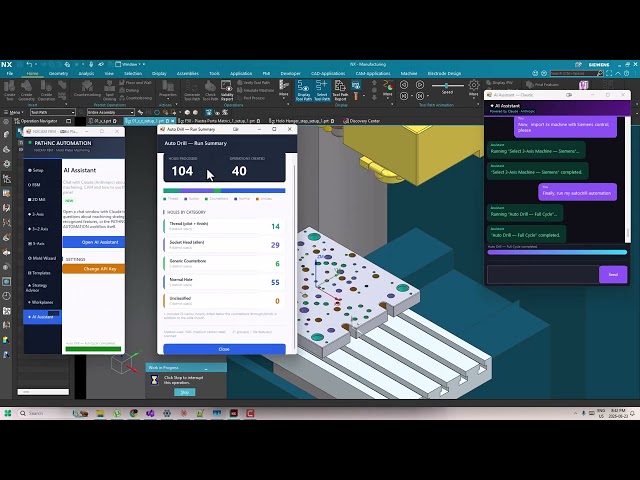640x480 pixels.
Task: Click the Create Geometry ribbon icon
Action: coord(27,90)
